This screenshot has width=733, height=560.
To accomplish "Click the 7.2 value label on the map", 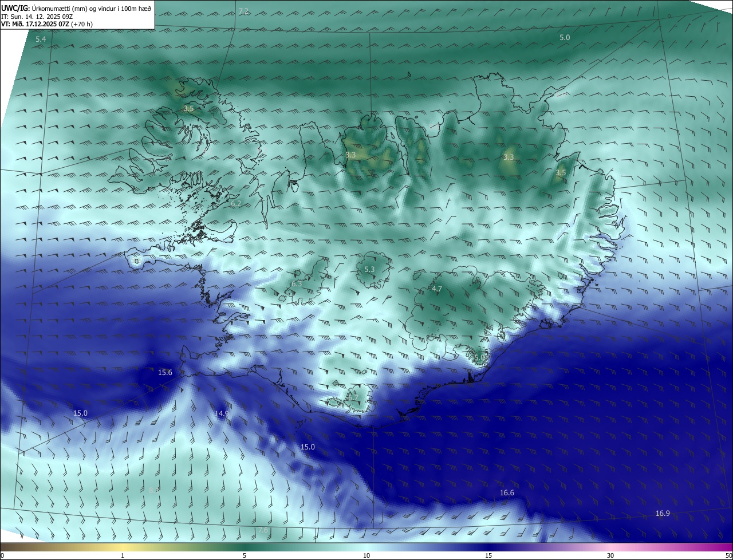I will click(243, 12).
